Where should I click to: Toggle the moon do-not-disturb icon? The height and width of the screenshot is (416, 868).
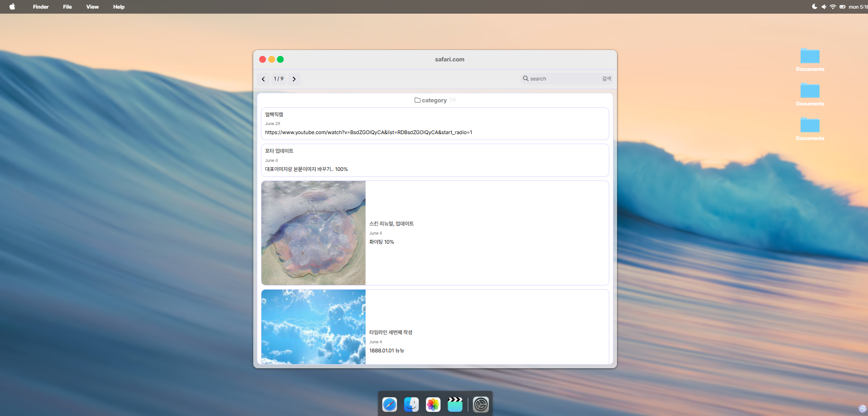tap(814, 7)
